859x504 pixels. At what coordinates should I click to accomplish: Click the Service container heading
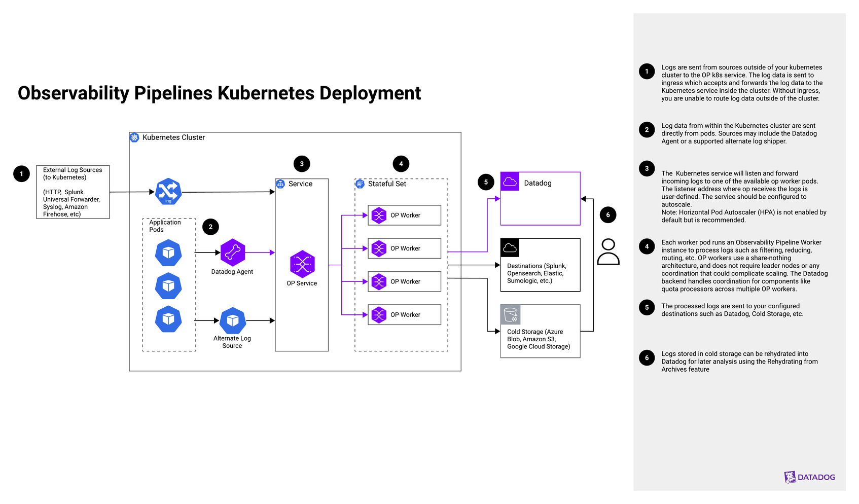coord(300,184)
